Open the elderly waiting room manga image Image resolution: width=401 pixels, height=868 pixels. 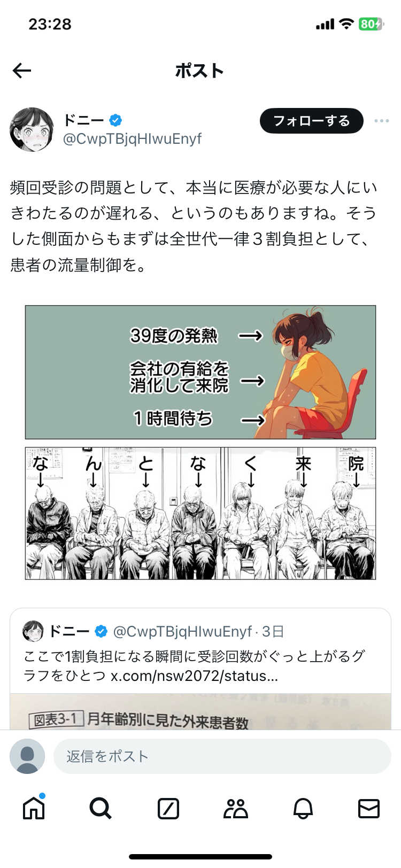point(200,513)
